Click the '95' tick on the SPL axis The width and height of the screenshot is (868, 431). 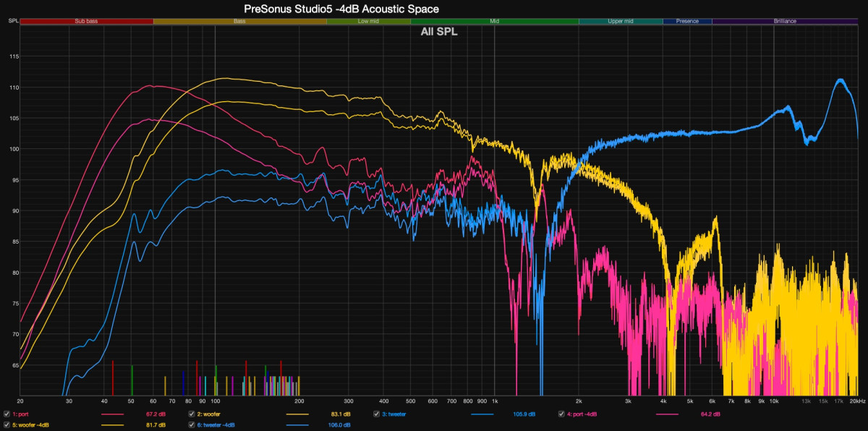[15, 180]
